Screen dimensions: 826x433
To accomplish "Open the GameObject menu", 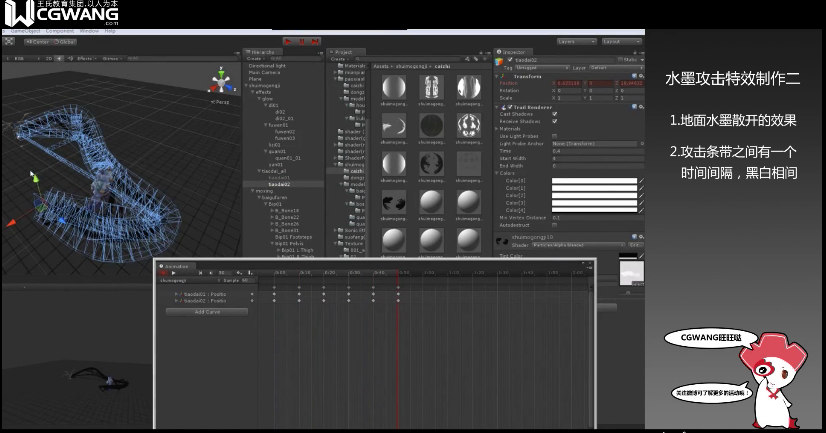I will [x=26, y=31].
